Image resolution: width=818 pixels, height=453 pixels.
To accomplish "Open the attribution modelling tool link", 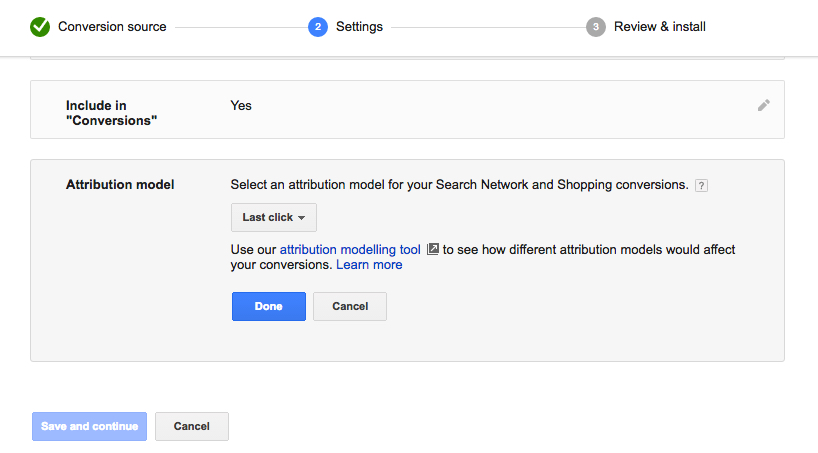I will click(x=350, y=249).
